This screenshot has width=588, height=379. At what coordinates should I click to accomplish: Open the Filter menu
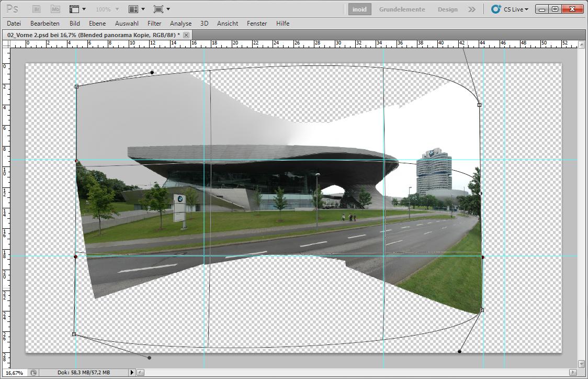click(x=154, y=23)
